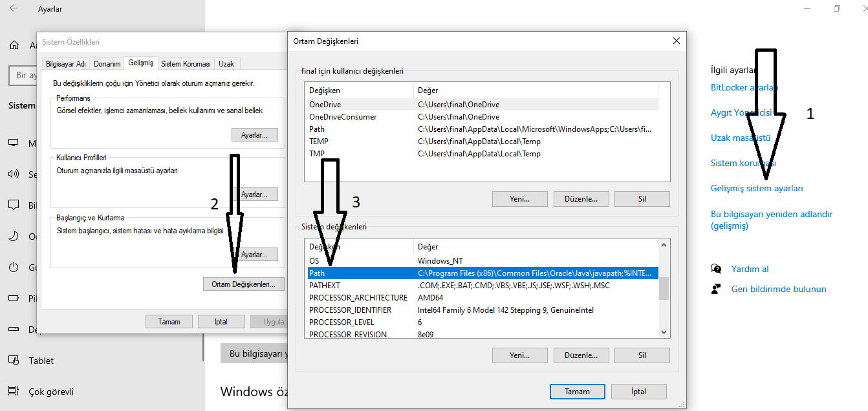Click Yeni button for user variables
This screenshot has height=411, width=868.
coord(519,199)
